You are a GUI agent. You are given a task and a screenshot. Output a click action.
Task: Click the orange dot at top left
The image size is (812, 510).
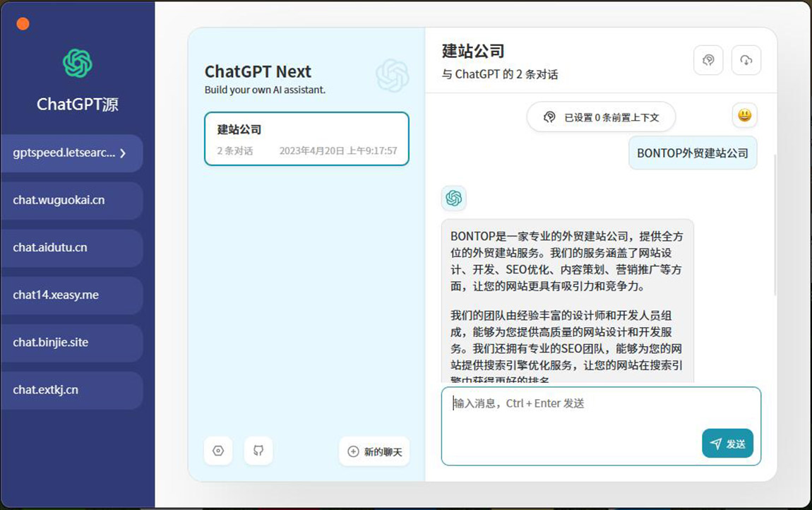point(23,23)
